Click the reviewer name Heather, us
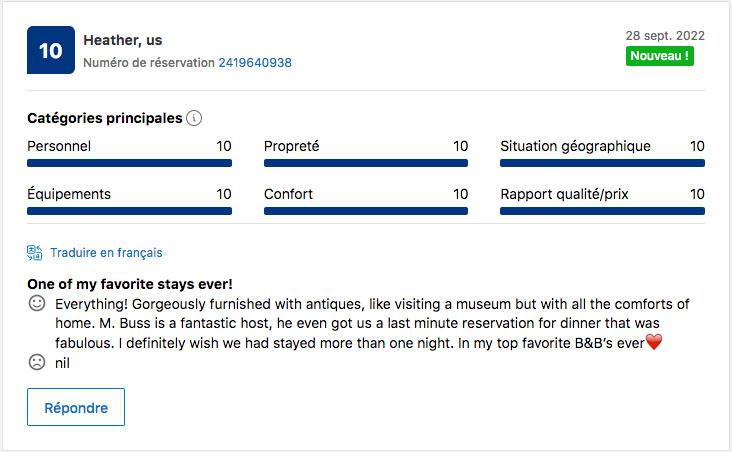This screenshot has height=452, width=732. [x=123, y=40]
